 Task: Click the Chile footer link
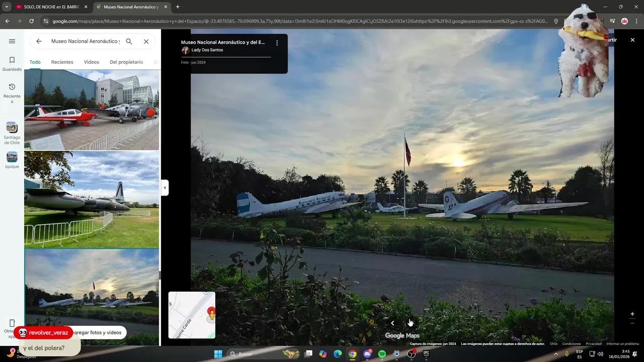[x=553, y=344]
